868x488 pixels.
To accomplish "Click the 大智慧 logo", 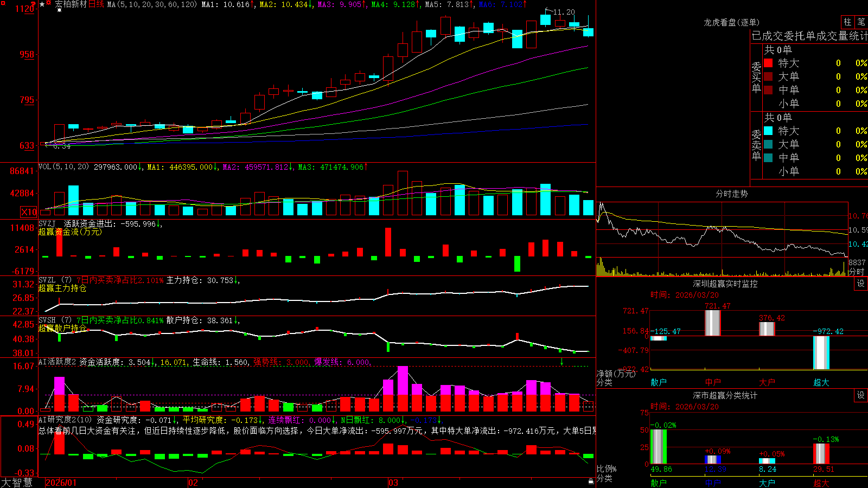I will tap(17, 483).
